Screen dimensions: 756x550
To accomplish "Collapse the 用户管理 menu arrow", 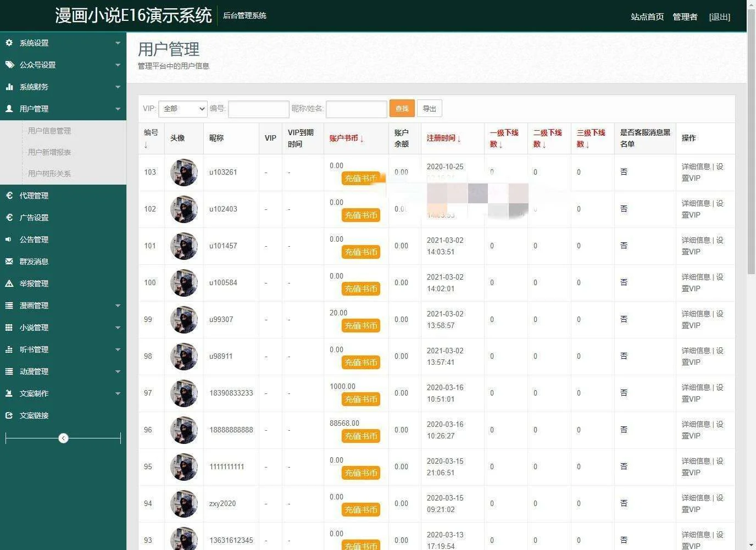I will pyautogui.click(x=118, y=109).
